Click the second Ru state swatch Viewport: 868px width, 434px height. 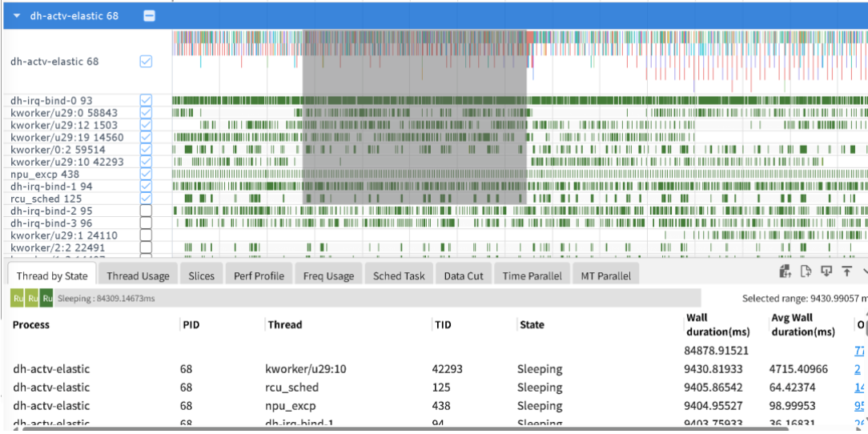tap(31, 299)
